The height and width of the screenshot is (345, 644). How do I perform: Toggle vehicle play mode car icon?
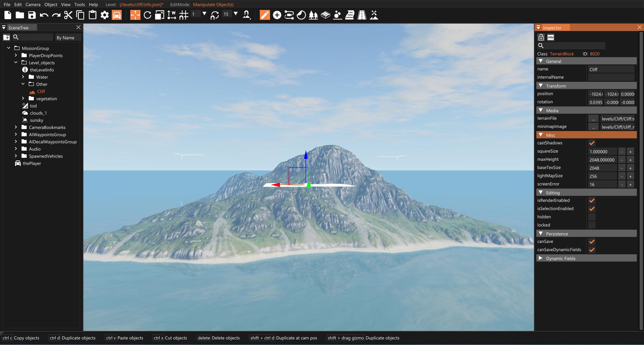pyautogui.click(x=117, y=15)
